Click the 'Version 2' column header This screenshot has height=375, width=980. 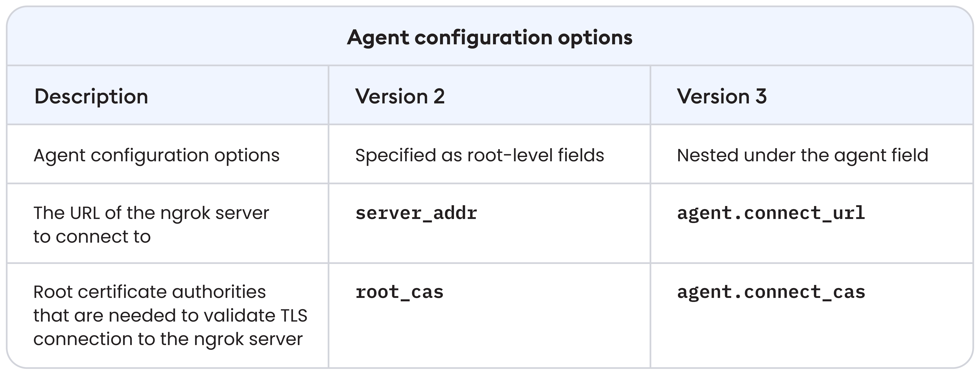coord(400,96)
